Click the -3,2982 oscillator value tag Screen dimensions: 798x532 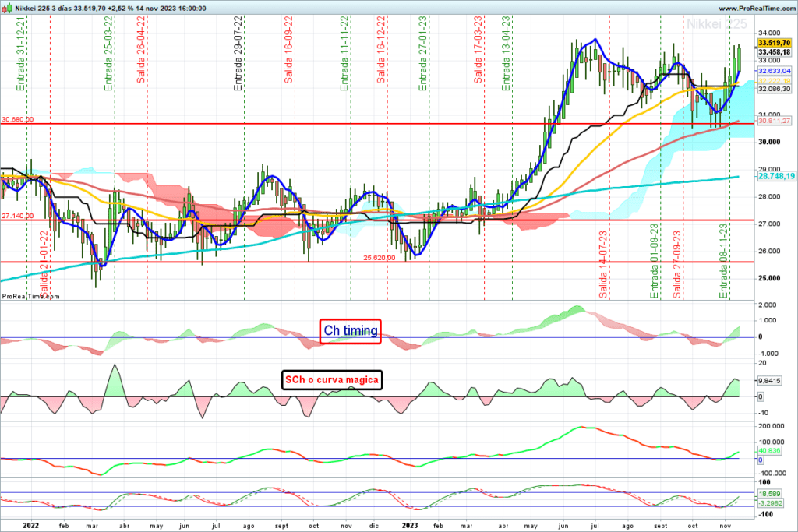click(x=771, y=503)
